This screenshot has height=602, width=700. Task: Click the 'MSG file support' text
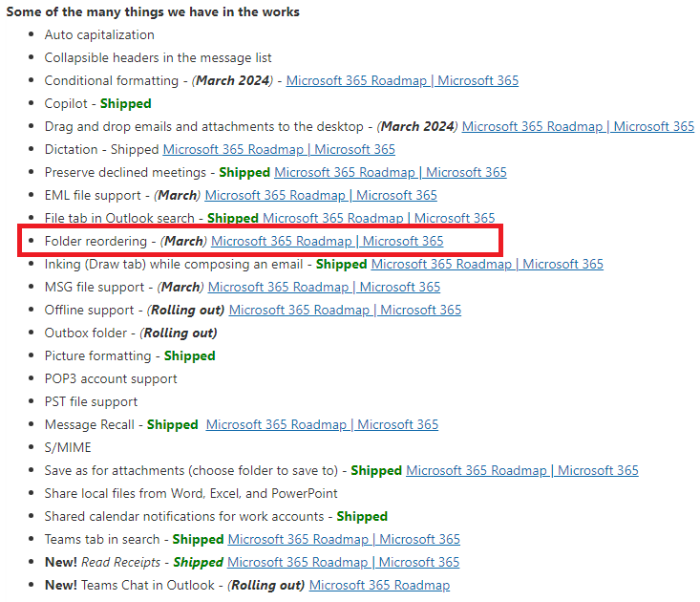[95, 287]
